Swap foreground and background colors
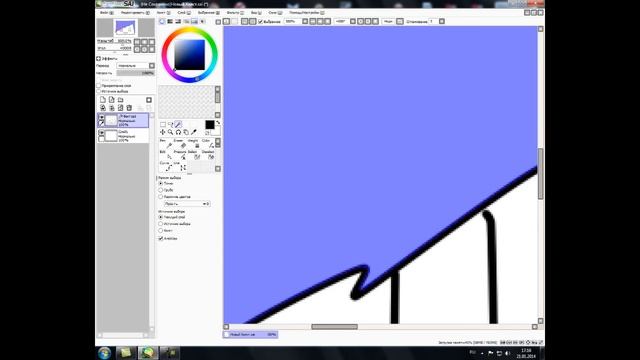The width and height of the screenshot is (640, 360). coord(218,123)
